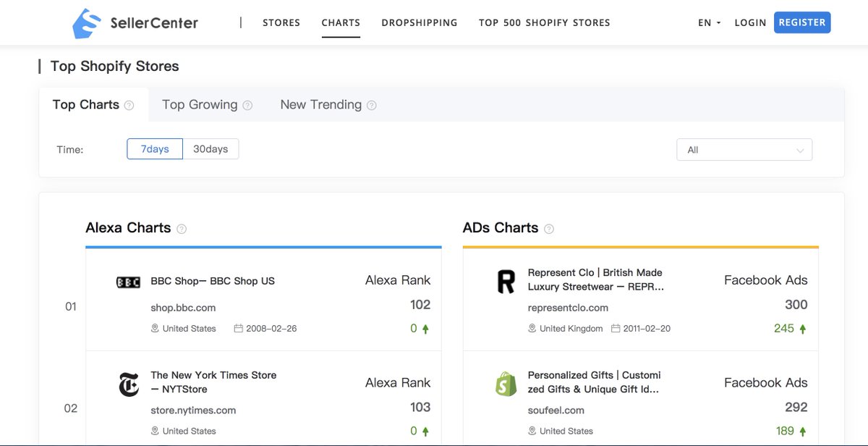Click location pin icon in BBC Shop row
868x446 pixels.
click(155, 328)
